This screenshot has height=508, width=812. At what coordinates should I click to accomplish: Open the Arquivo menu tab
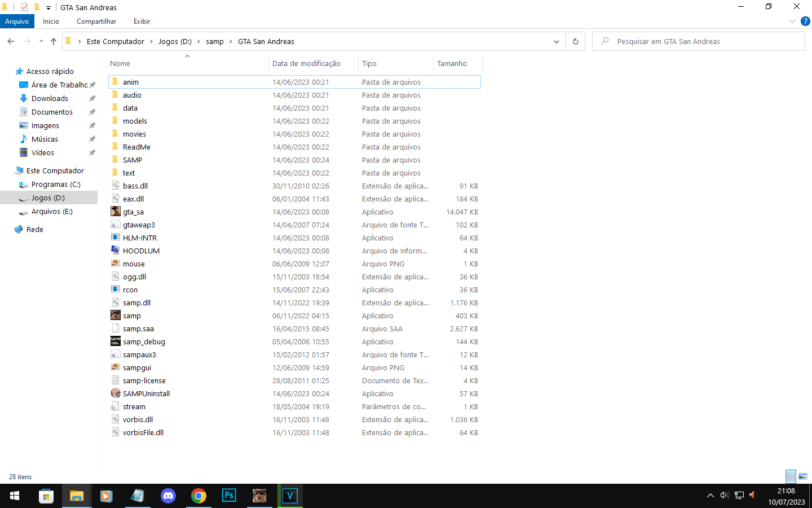pos(17,21)
